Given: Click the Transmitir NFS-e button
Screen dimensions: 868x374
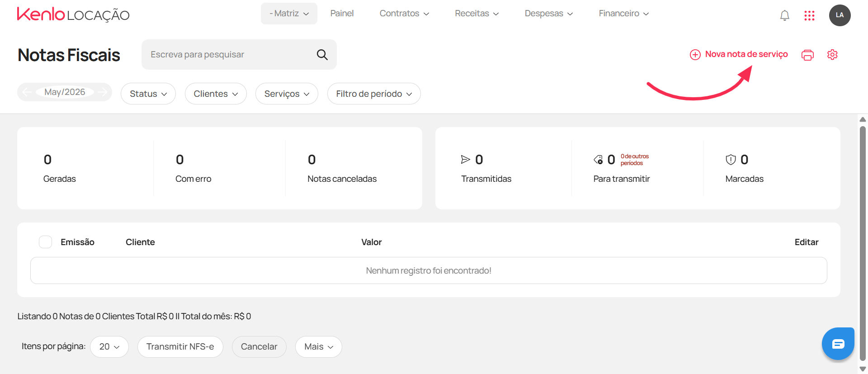Looking at the screenshot, I should point(180,347).
